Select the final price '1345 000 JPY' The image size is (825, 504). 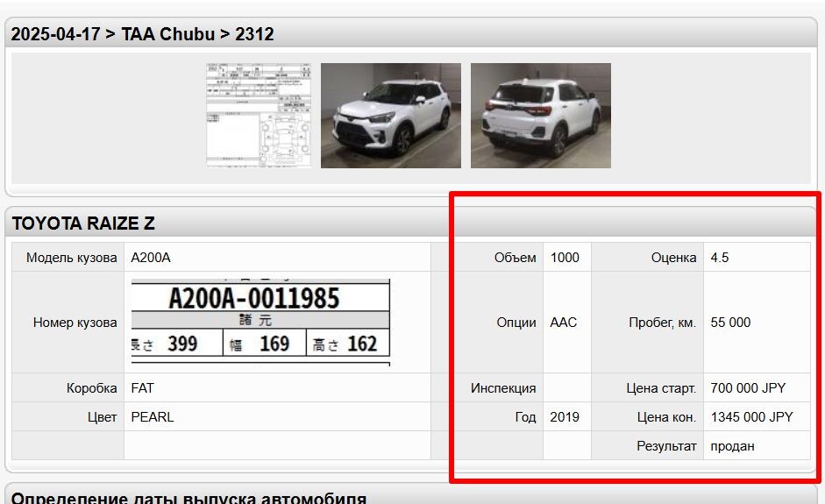pyautogui.click(x=752, y=417)
